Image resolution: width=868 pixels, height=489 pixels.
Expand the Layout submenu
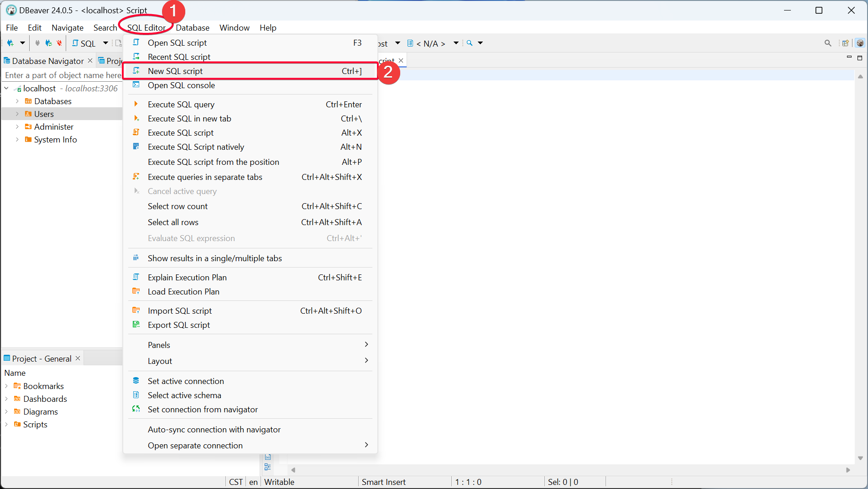[x=250, y=361]
